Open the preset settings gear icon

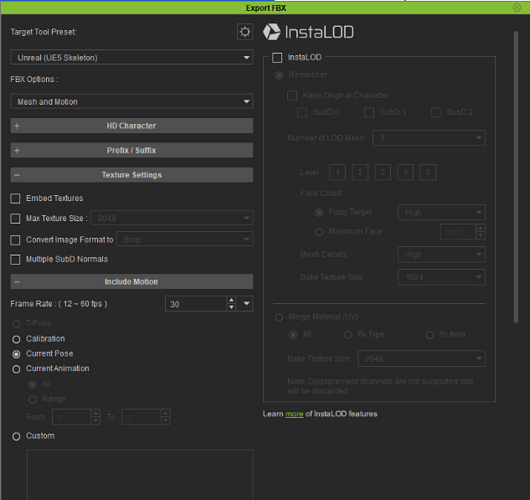(245, 32)
